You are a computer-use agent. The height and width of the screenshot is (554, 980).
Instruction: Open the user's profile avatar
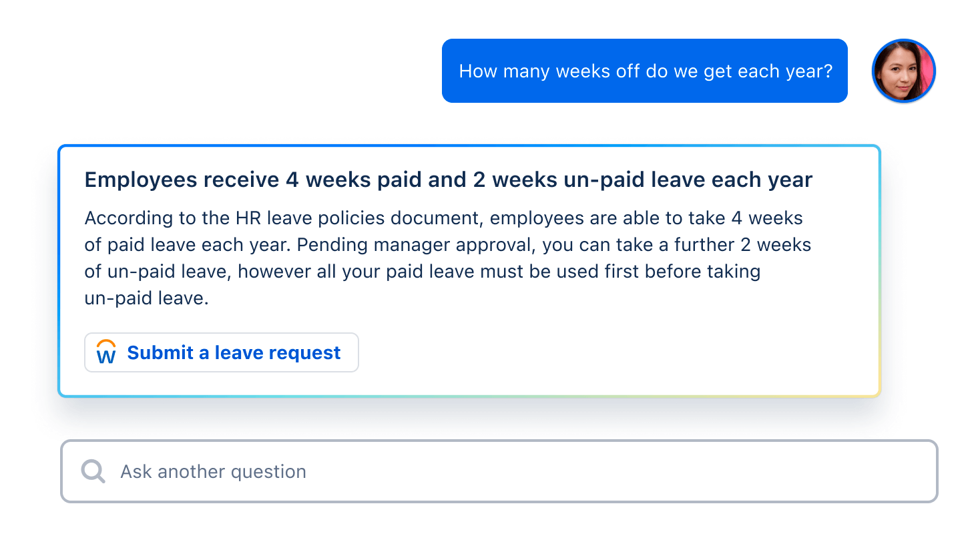[x=903, y=71]
